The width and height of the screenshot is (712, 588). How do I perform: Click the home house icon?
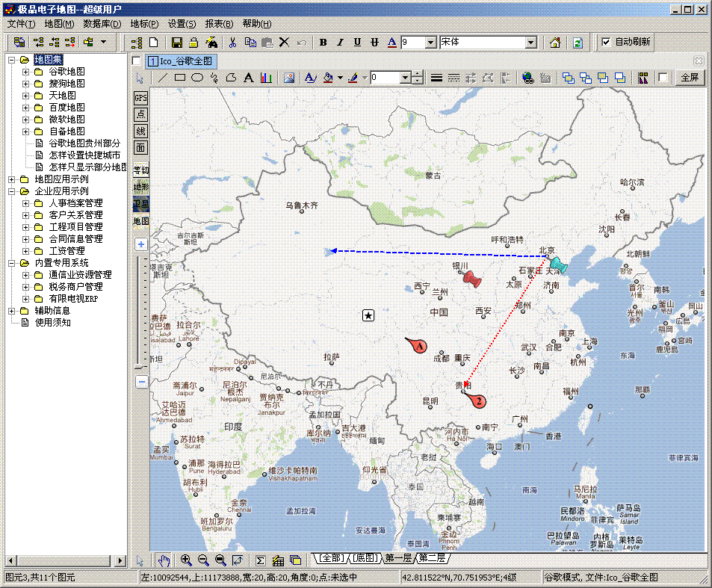(x=554, y=43)
